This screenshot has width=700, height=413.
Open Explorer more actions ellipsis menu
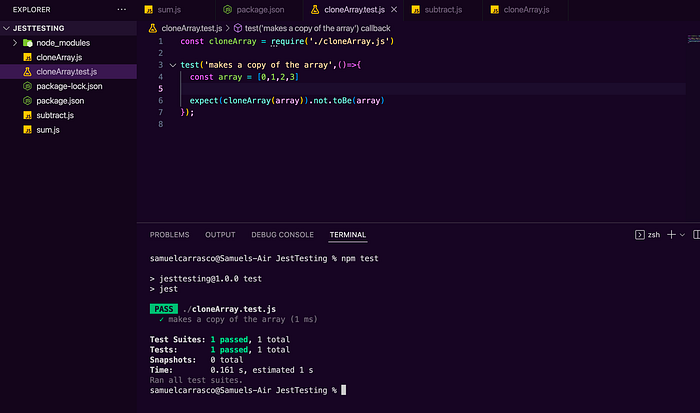pos(121,9)
